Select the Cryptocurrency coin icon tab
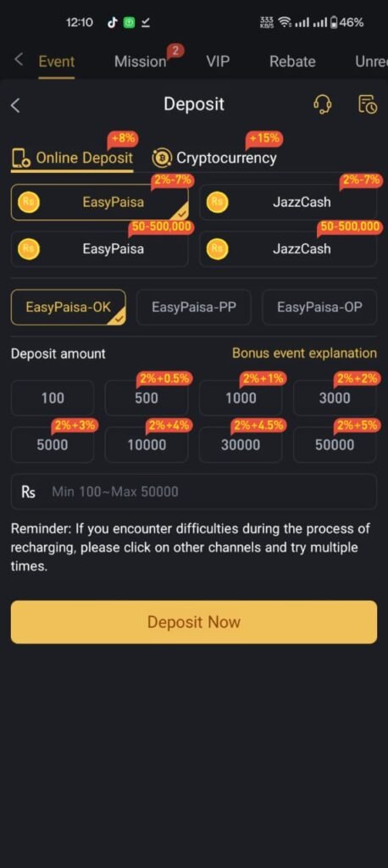 click(161, 159)
